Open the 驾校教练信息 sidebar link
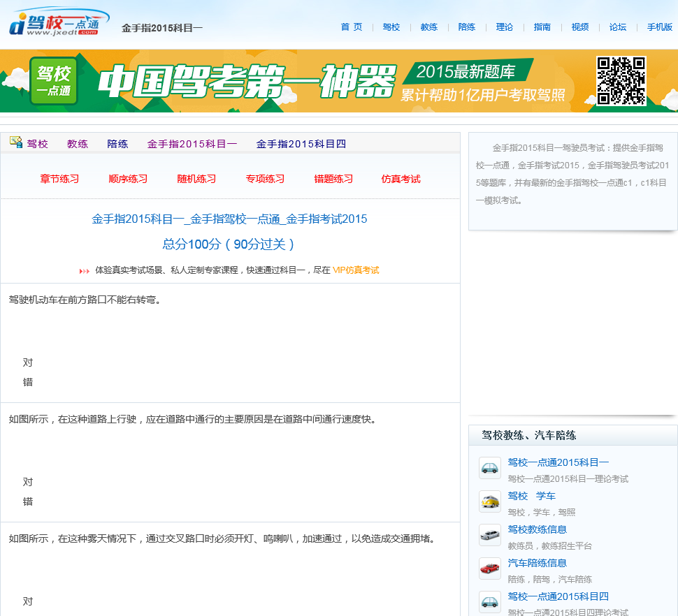678x616 pixels. pyautogui.click(x=537, y=529)
